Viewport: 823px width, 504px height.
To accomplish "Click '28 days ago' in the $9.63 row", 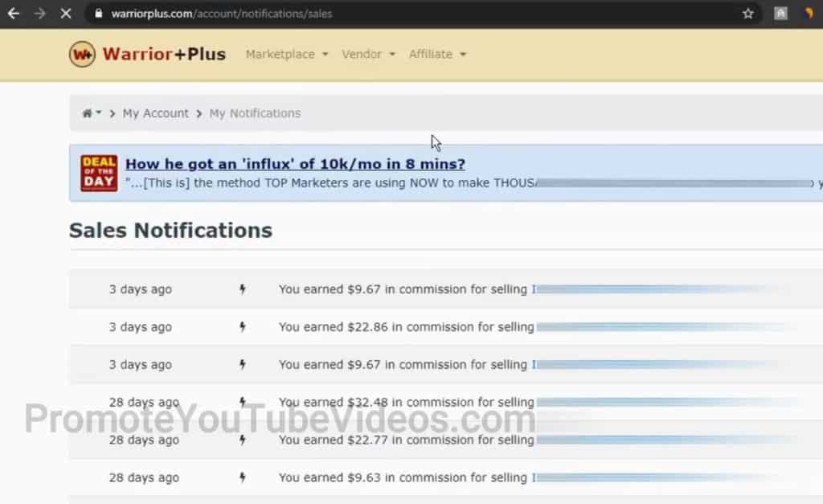I will pos(144,477).
